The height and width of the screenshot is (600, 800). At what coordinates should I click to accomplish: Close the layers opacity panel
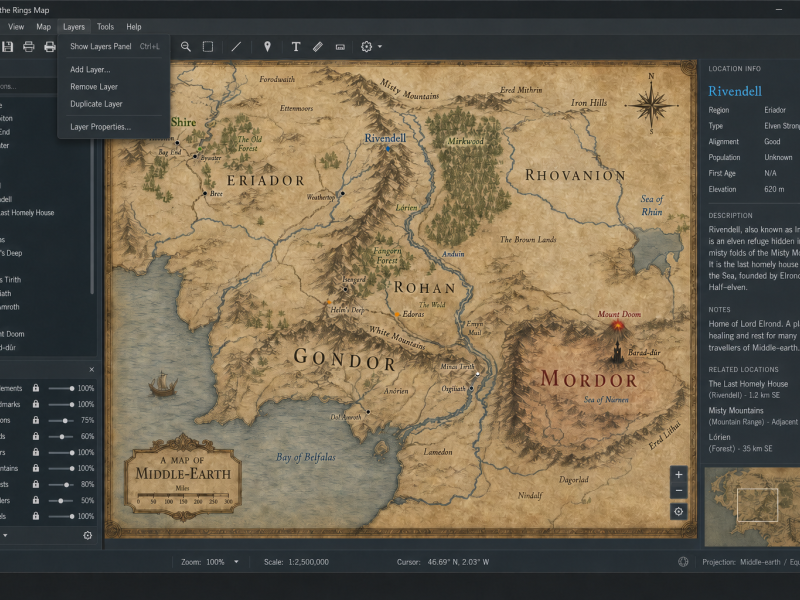click(91, 369)
